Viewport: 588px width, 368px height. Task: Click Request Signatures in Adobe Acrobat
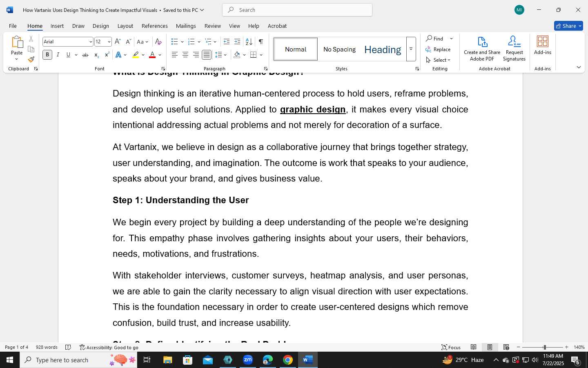coord(514,49)
